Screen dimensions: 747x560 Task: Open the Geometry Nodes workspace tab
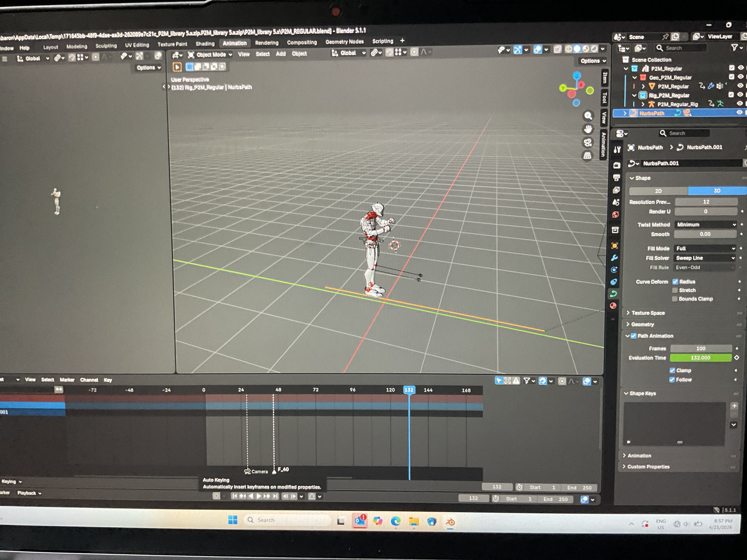click(x=344, y=42)
